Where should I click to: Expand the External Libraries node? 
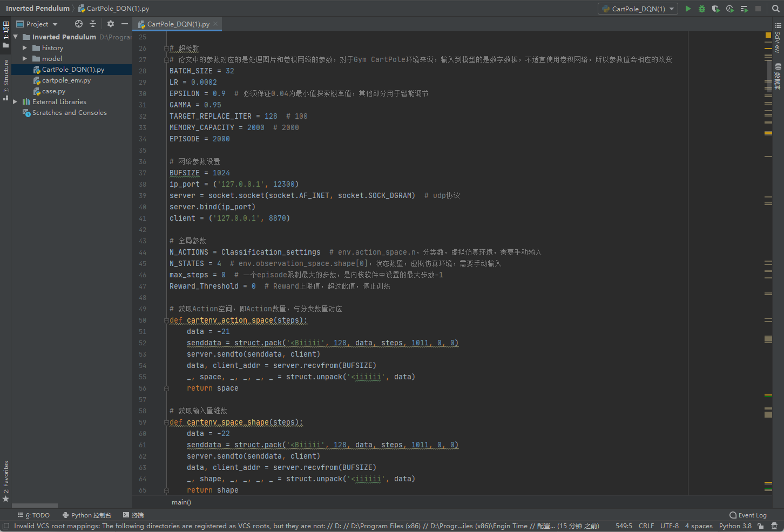[15, 102]
